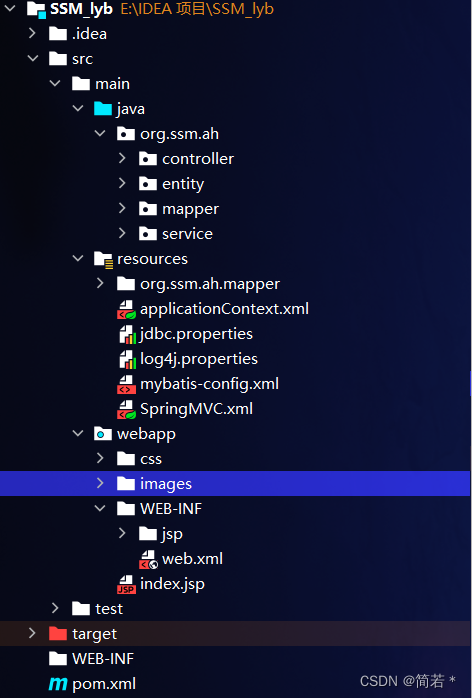The image size is (472, 698).
Task: Click the images folder icon
Action: point(126,483)
